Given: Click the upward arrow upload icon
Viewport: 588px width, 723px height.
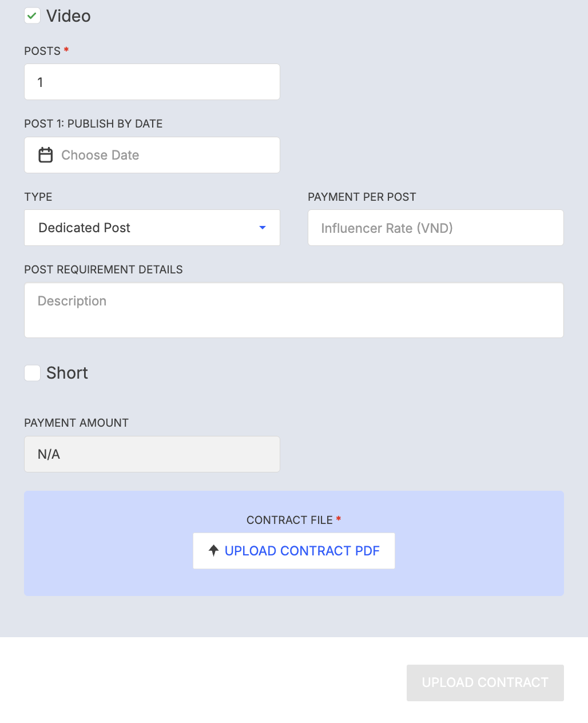Looking at the screenshot, I should pos(213,551).
